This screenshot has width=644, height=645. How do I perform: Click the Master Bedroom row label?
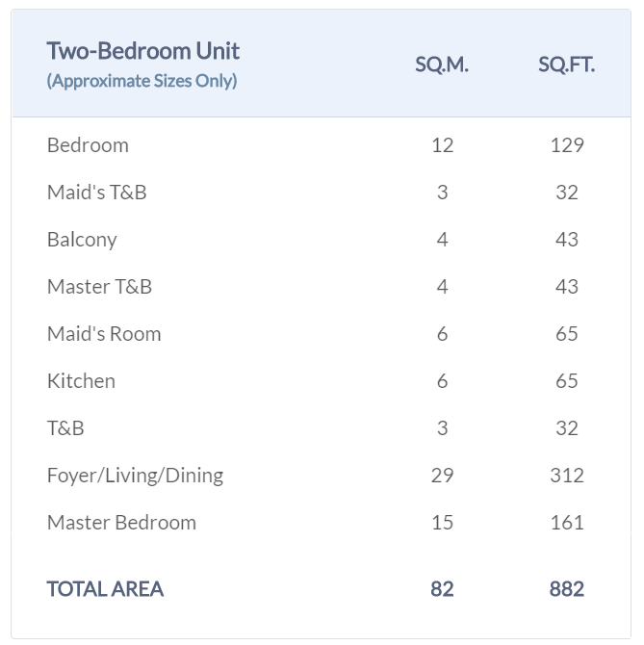tap(121, 523)
